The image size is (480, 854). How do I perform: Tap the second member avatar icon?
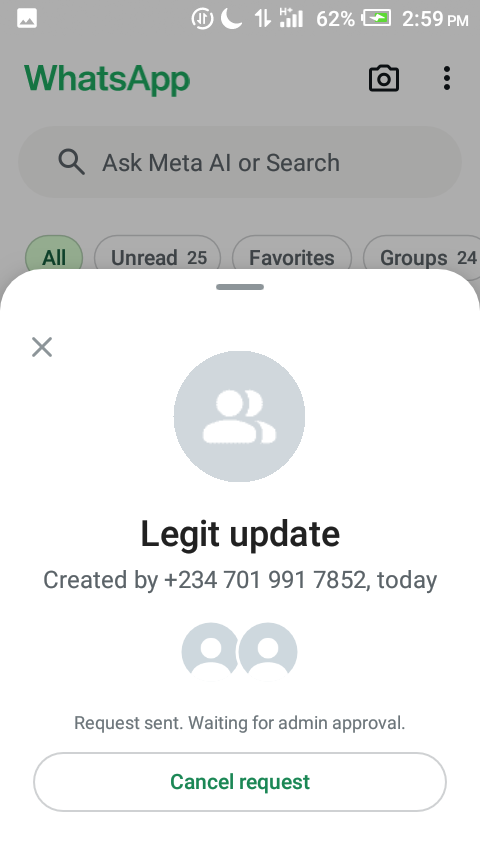[268, 651]
